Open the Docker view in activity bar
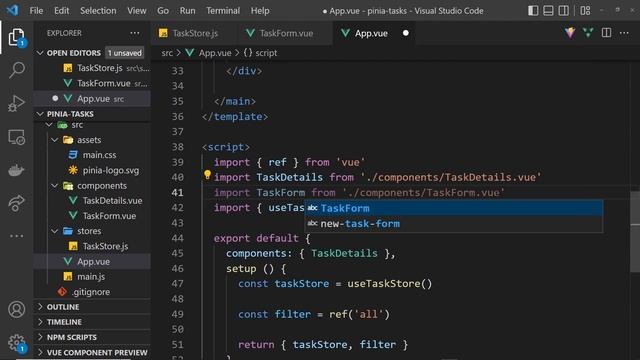640x360 pixels. click(16, 170)
